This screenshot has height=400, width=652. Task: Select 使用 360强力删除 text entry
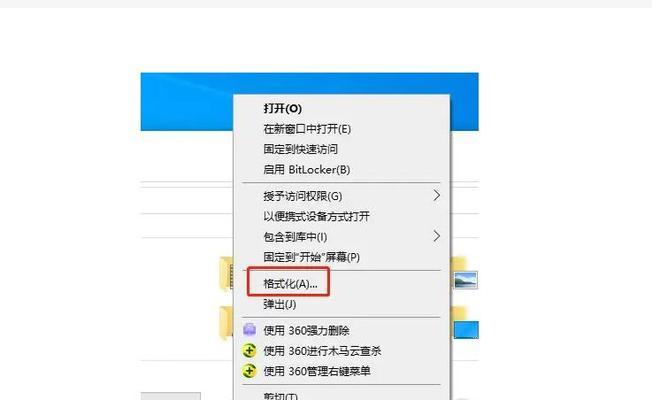[x=306, y=331]
